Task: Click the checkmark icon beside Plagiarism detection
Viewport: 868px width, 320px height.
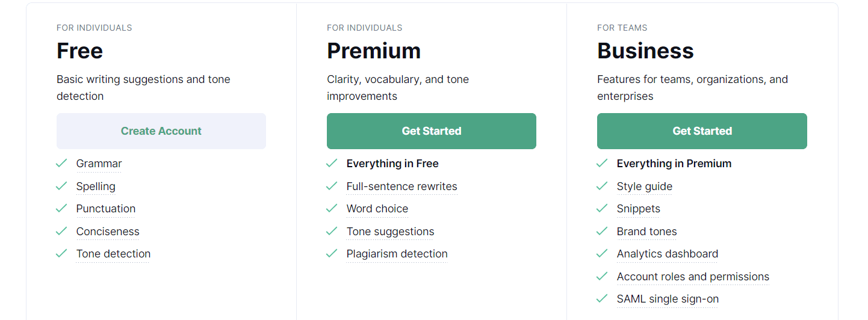Action: [332, 253]
